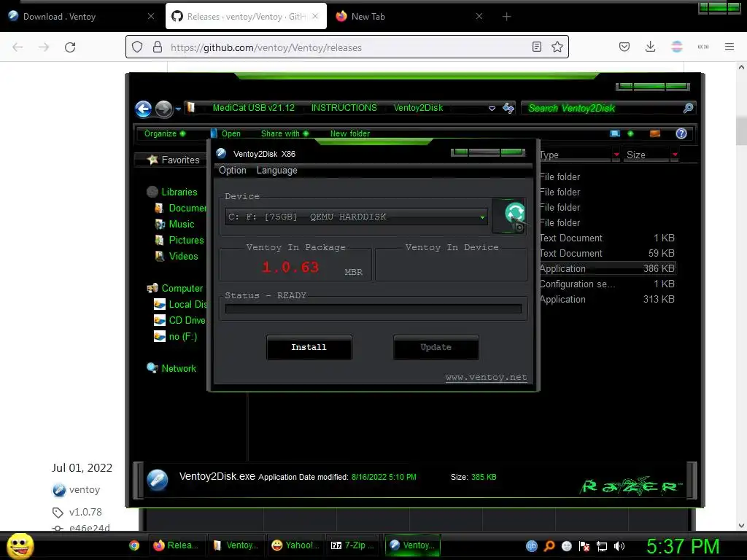Click Open in the Explorer toolbar
Viewport: 747px width, 560px height.
[226, 133]
